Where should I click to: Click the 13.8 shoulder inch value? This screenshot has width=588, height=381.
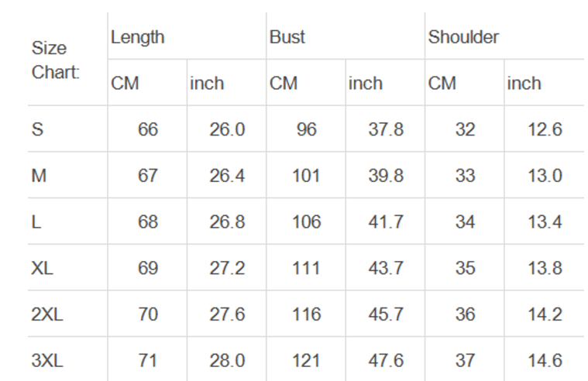click(x=545, y=268)
